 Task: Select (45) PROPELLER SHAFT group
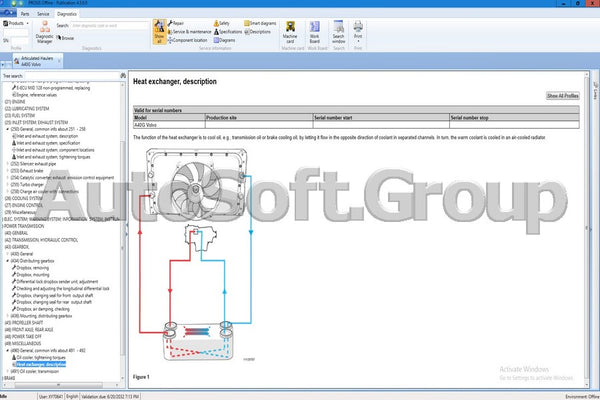[x=24, y=323]
